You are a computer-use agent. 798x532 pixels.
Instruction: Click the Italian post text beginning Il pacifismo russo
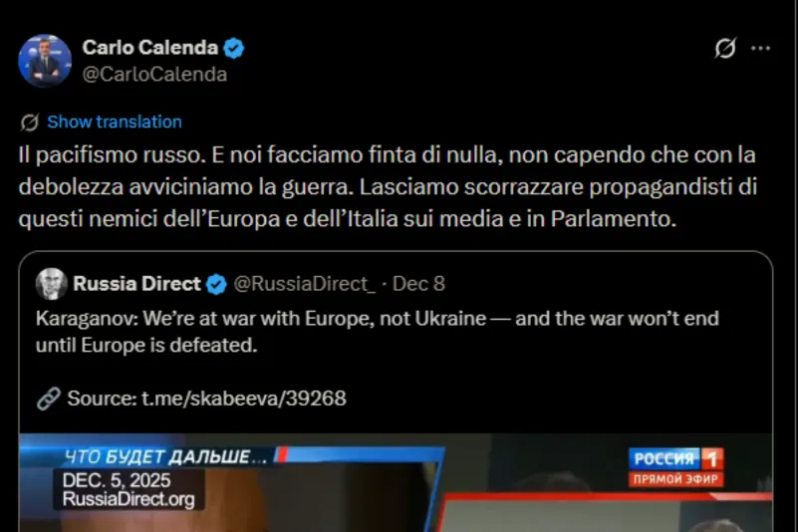tap(388, 187)
